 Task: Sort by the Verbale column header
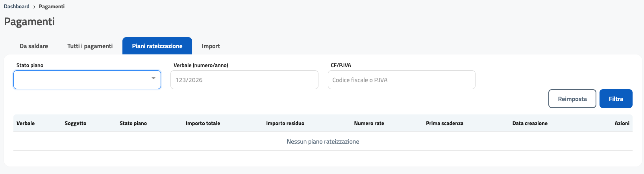click(26, 123)
